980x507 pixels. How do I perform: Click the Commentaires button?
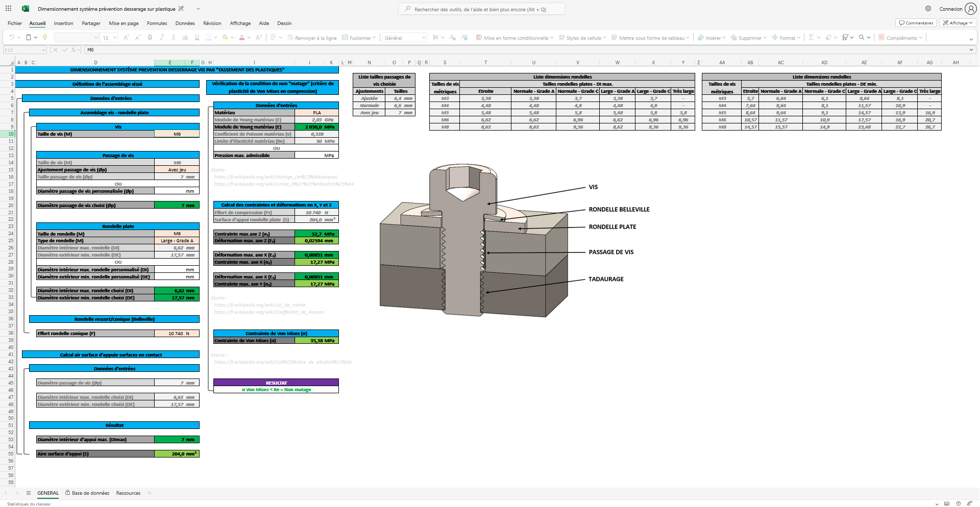tap(916, 23)
